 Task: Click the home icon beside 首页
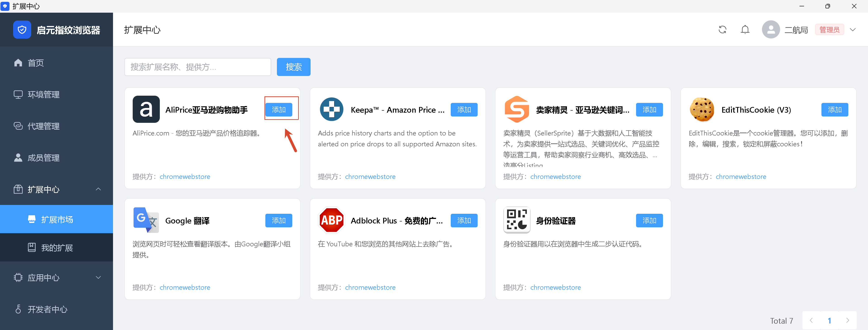(18, 63)
